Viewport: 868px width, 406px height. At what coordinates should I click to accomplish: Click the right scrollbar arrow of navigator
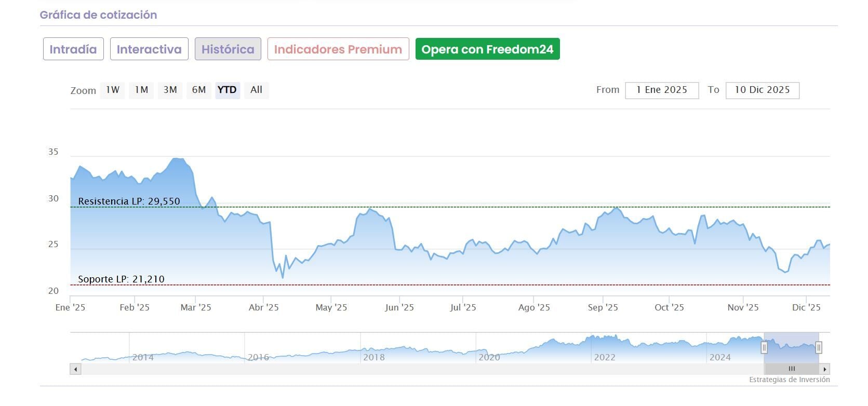[824, 369]
